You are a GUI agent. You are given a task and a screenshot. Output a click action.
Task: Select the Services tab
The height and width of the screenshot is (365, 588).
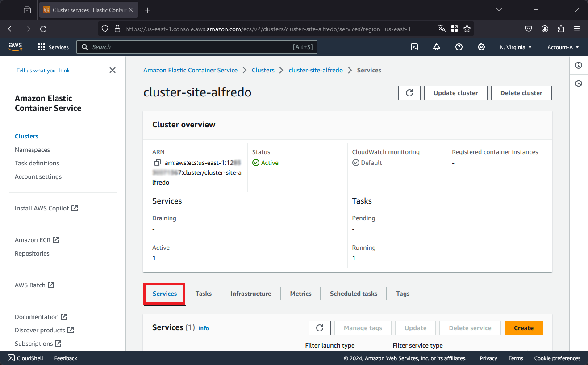coord(165,294)
